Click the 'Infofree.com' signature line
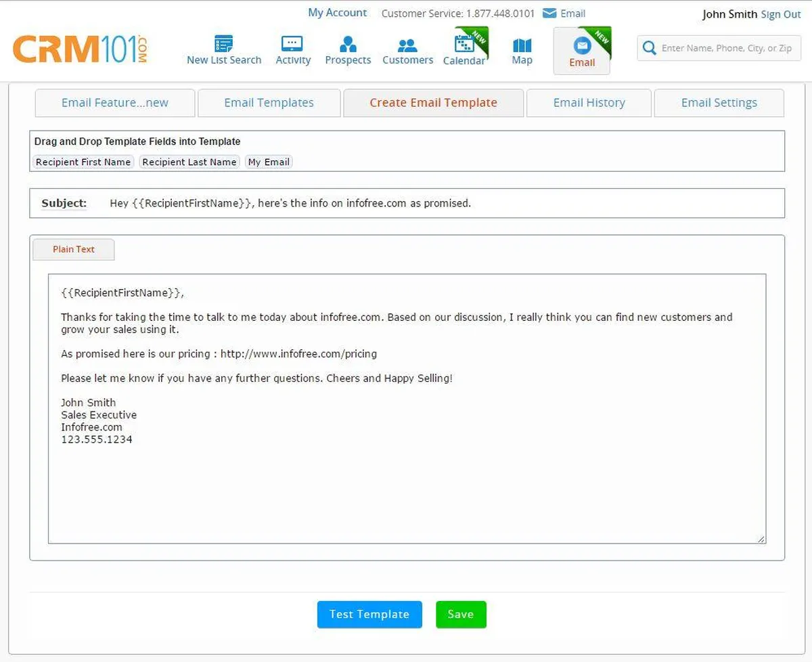This screenshot has width=812, height=662. [92, 426]
